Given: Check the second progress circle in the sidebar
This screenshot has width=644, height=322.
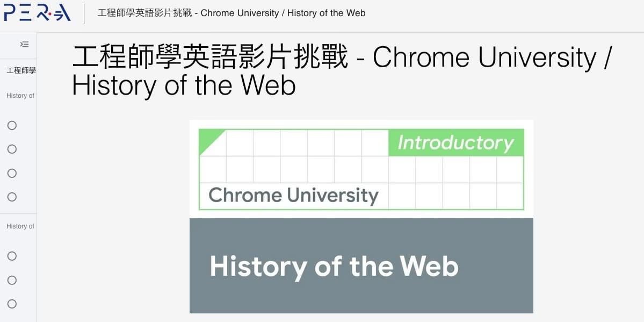Looking at the screenshot, I should tap(11, 149).
